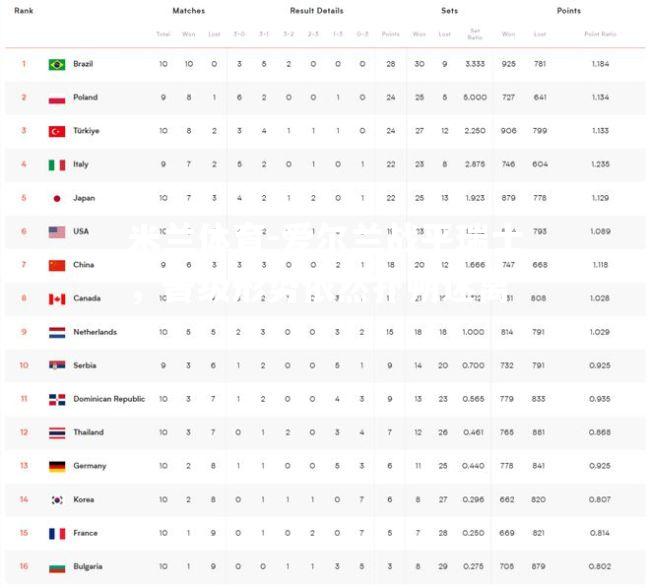Select the Sets column header
650x588 pixels.
pyautogui.click(x=449, y=11)
